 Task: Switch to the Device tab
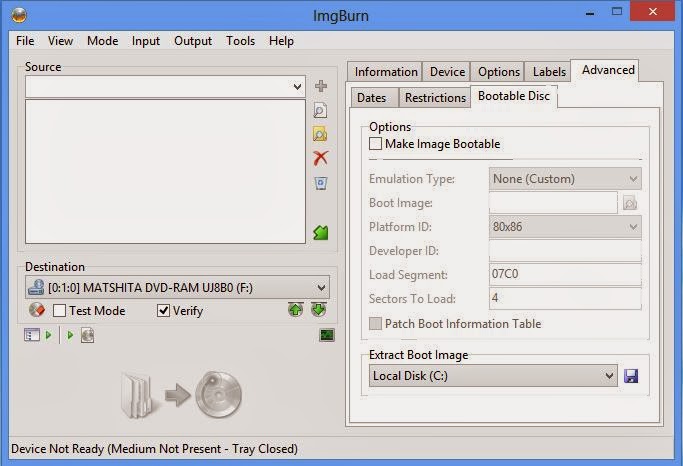point(447,72)
